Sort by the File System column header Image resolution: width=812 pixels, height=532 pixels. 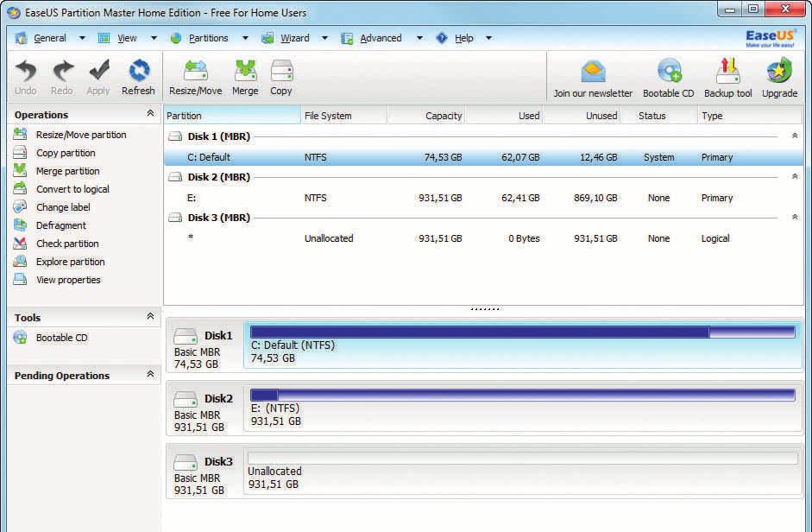tap(343, 116)
